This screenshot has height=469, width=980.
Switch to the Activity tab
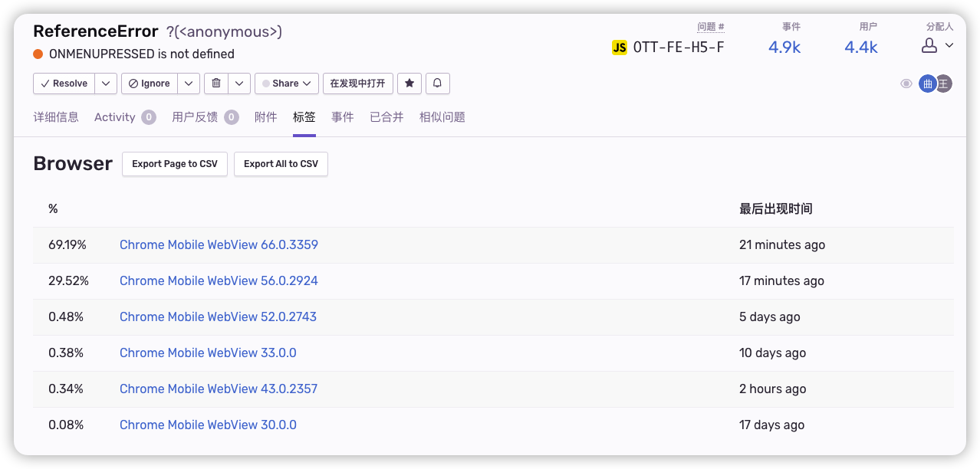point(116,116)
